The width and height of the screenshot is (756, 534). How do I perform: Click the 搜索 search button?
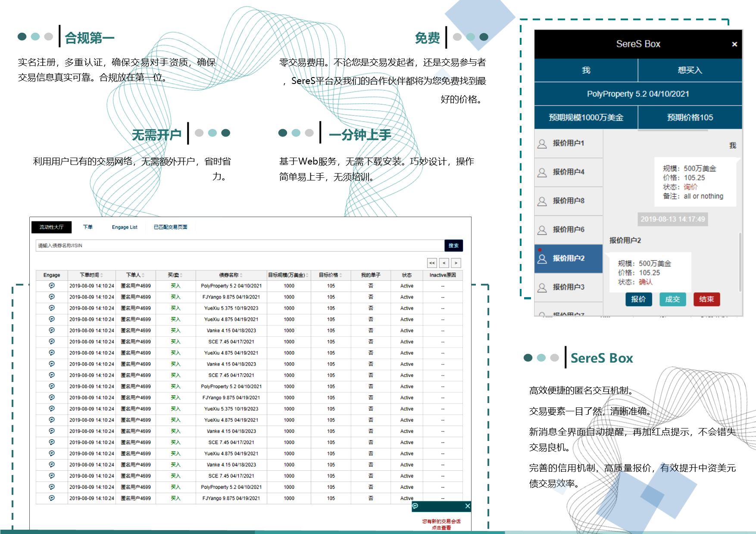[453, 245]
